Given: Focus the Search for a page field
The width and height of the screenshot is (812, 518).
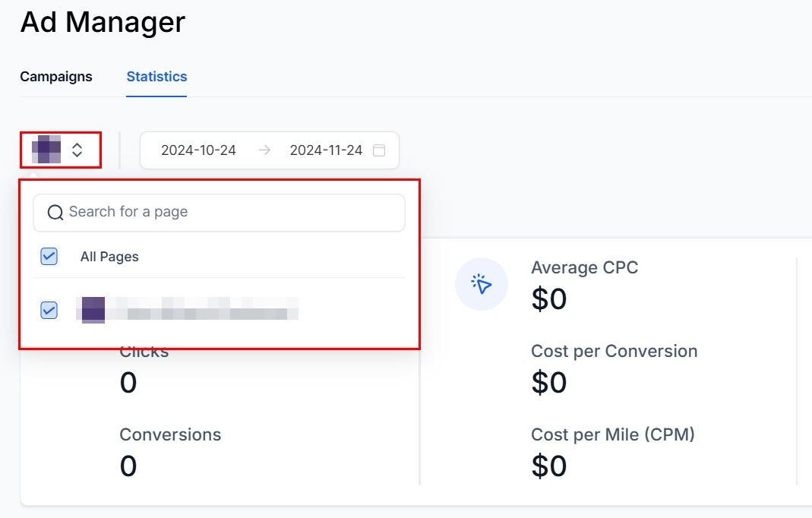Looking at the screenshot, I should (x=228, y=213).
